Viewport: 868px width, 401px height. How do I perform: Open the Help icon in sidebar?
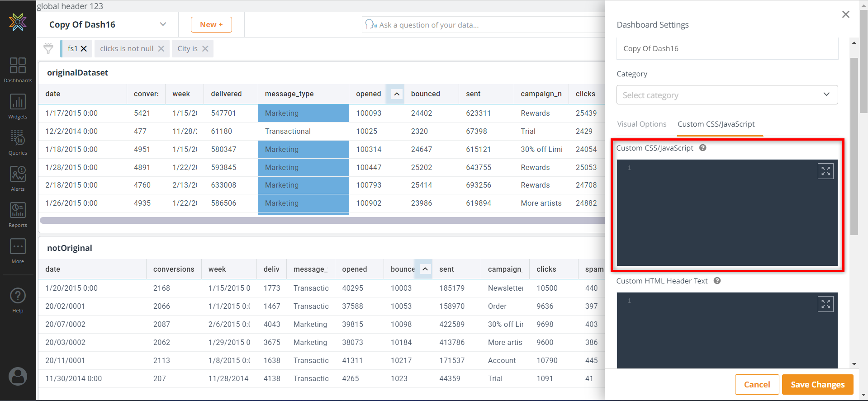tap(18, 300)
